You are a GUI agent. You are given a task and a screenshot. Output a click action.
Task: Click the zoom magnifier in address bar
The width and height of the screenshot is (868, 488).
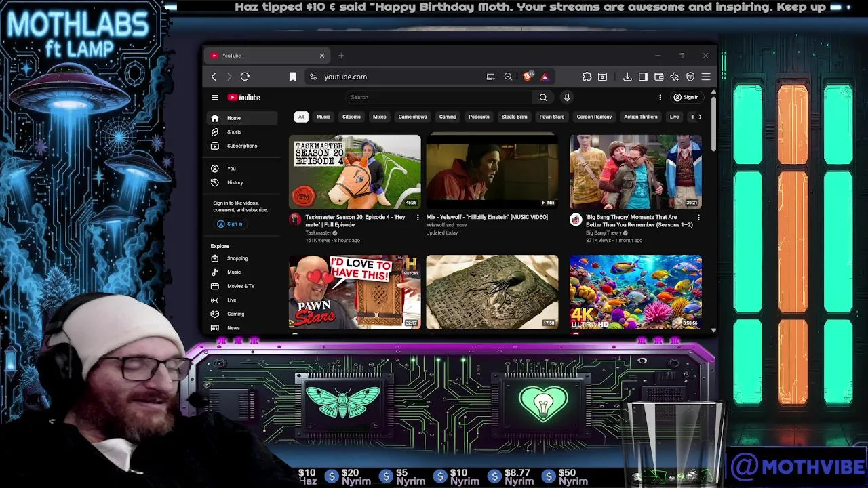pyautogui.click(x=508, y=77)
